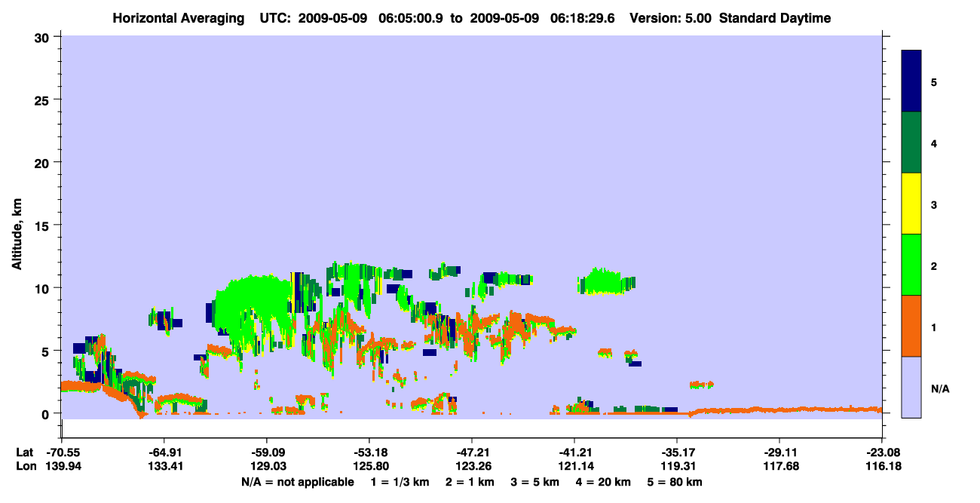Click longitude value 125.80
The width and height of the screenshot is (980, 503).
369,466
